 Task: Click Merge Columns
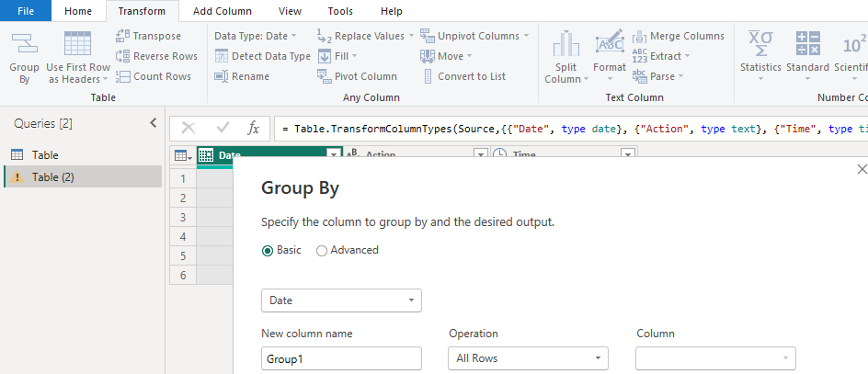click(x=679, y=36)
